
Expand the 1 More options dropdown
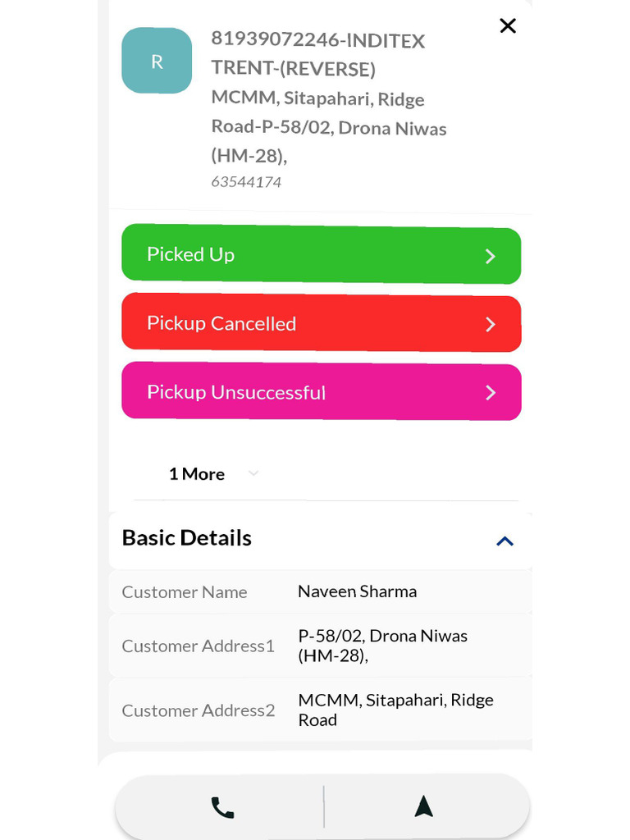(197, 474)
